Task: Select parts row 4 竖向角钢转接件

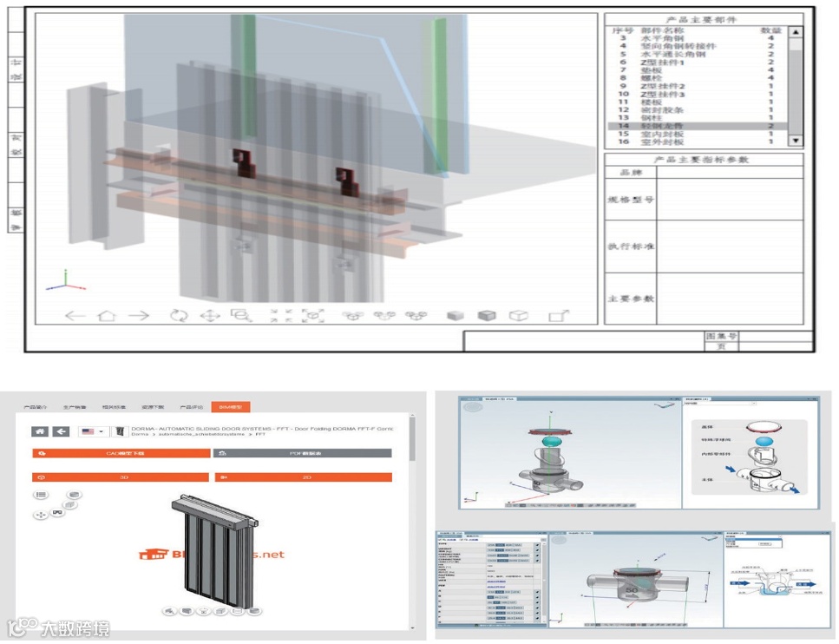Action: point(698,46)
